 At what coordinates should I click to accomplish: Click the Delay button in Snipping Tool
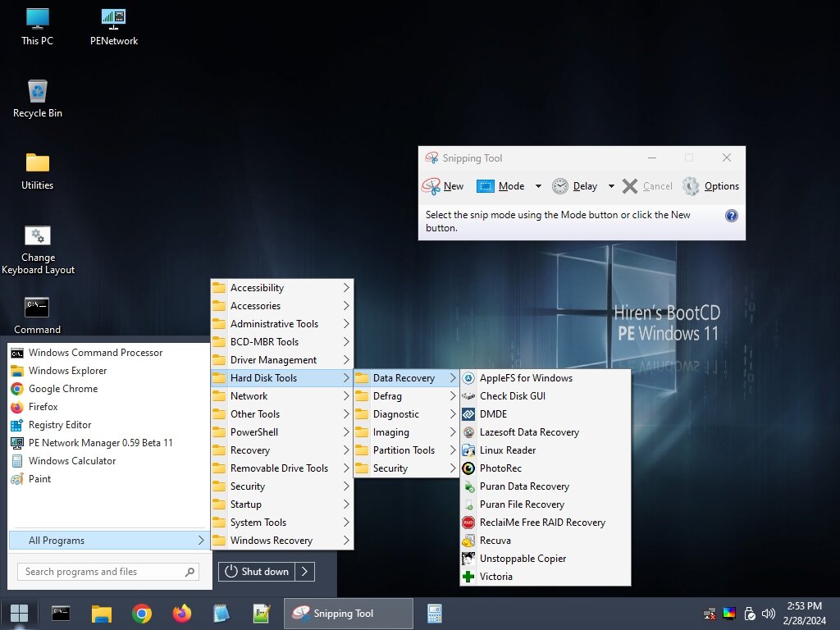coord(575,186)
